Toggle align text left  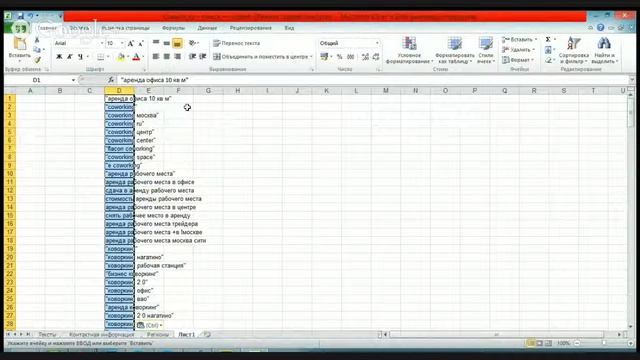click(156, 57)
